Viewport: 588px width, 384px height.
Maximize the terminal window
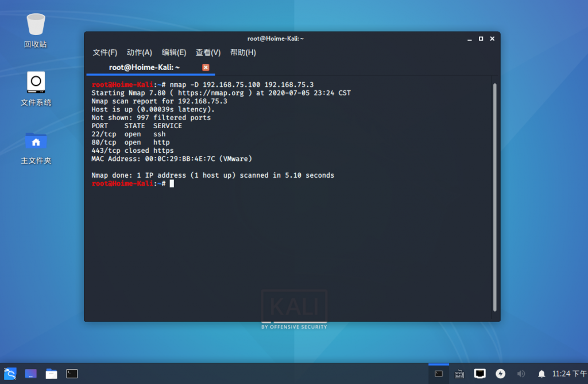[481, 39]
